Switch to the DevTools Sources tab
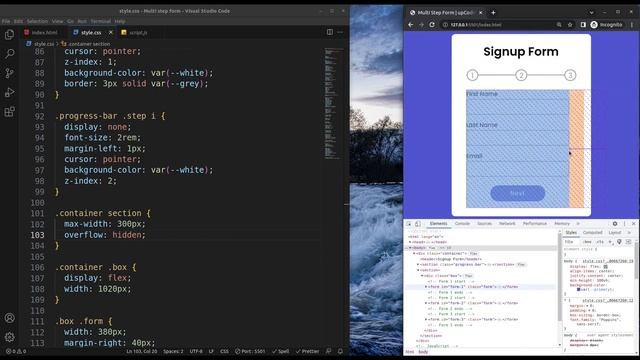 [x=484, y=224]
